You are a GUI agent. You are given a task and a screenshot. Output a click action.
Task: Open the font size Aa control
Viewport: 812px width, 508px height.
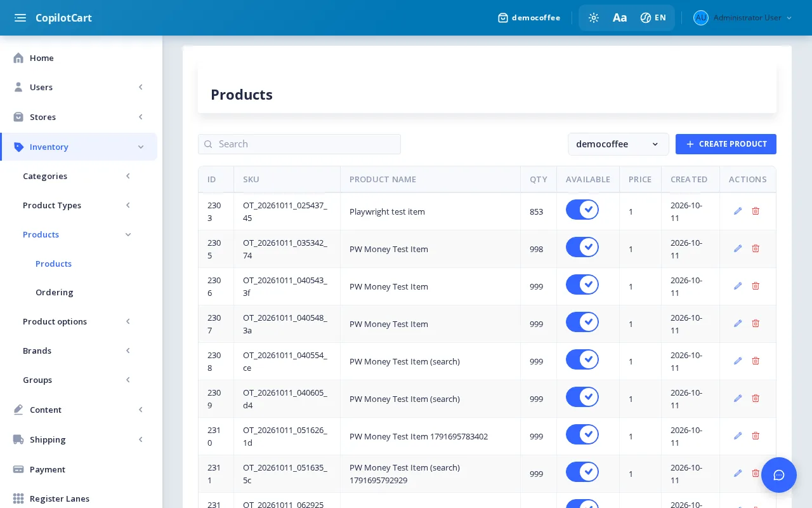click(620, 18)
